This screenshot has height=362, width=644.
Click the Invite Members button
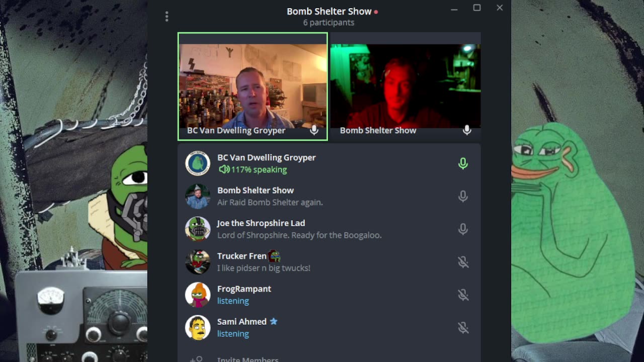pos(248,359)
